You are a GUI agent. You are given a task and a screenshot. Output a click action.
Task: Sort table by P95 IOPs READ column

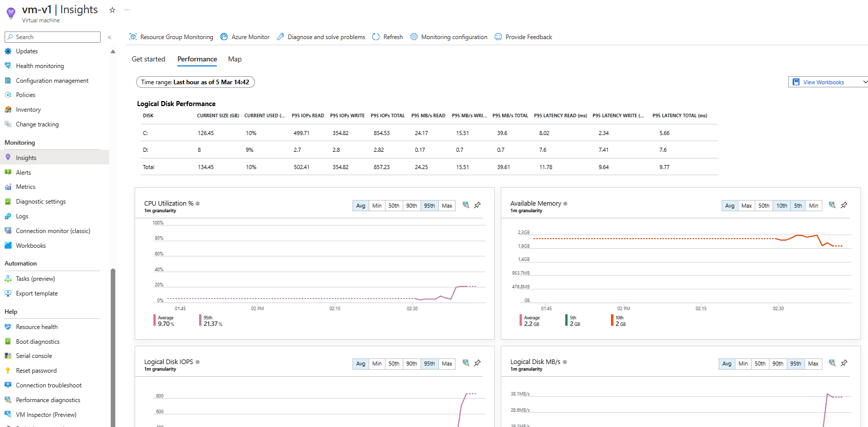308,116
